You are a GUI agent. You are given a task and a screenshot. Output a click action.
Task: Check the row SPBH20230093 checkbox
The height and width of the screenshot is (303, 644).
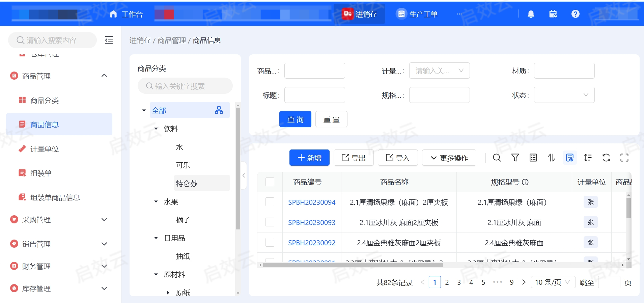coord(270,222)
